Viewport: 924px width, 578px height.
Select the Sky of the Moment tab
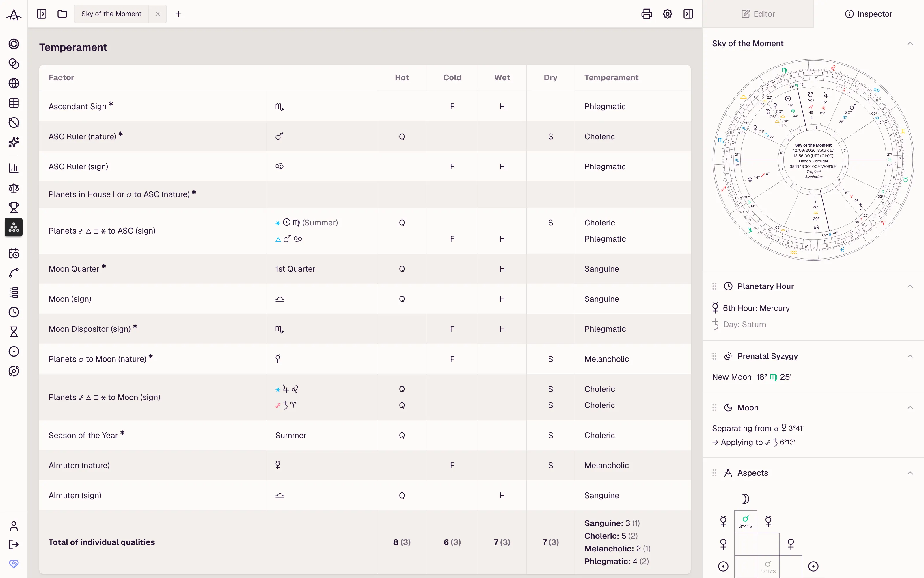(x=111, y=14)
